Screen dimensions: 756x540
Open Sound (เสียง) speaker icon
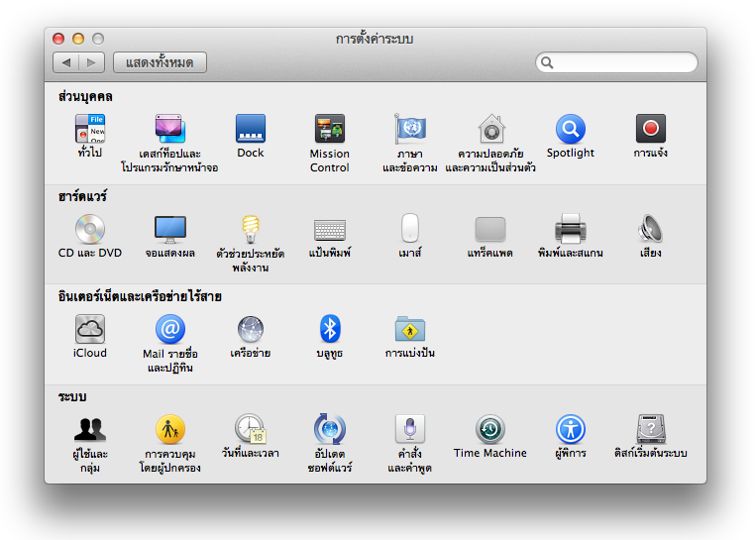click(650, 229)
